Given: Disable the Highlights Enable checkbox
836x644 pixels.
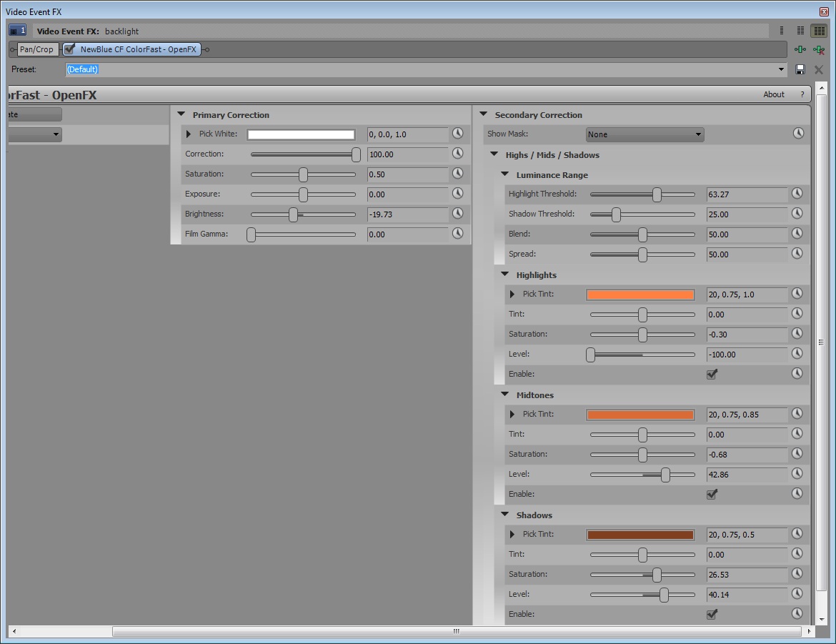Looking at the screenshot, I should [712, 374].
